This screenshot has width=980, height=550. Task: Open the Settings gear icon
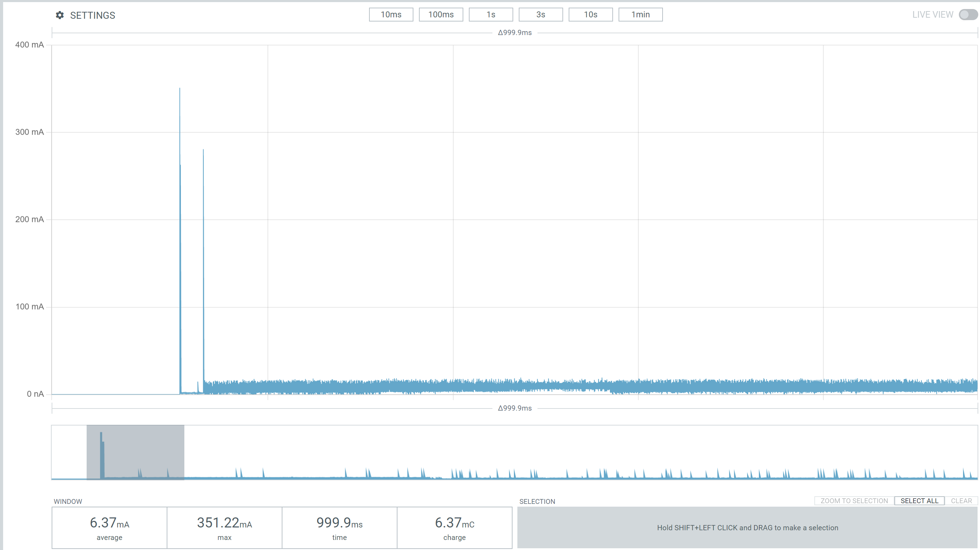point(60,15)
